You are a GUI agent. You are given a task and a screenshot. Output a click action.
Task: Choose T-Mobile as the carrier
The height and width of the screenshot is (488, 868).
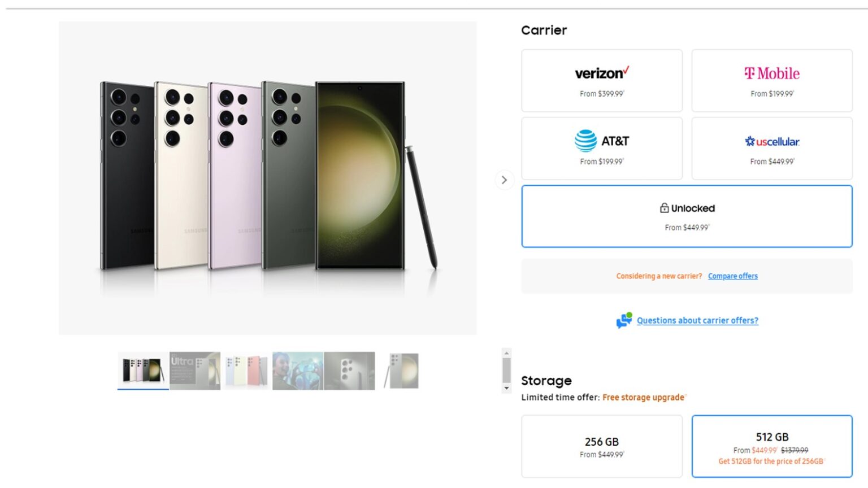click(x=771, y=81)
